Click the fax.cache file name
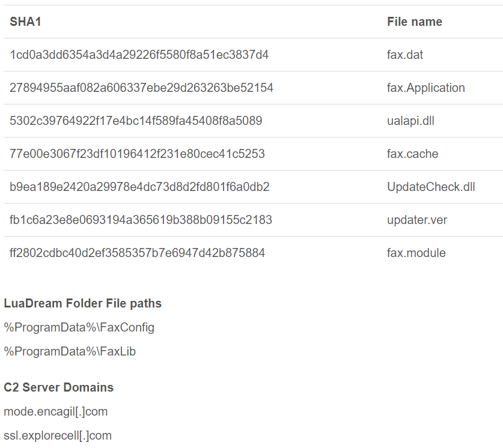The height and width of the screenshot is (448, 503). tap(412, 154)
